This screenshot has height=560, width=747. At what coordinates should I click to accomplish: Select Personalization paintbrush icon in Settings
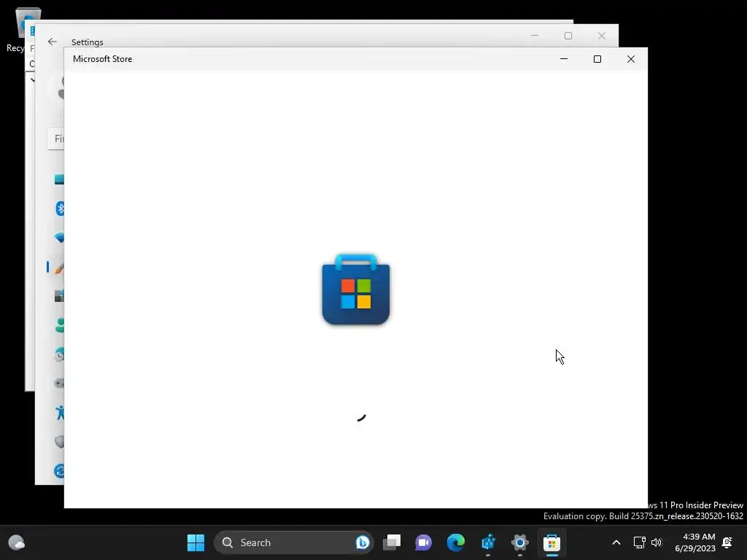pyautogui.click(x=59, y=267)
